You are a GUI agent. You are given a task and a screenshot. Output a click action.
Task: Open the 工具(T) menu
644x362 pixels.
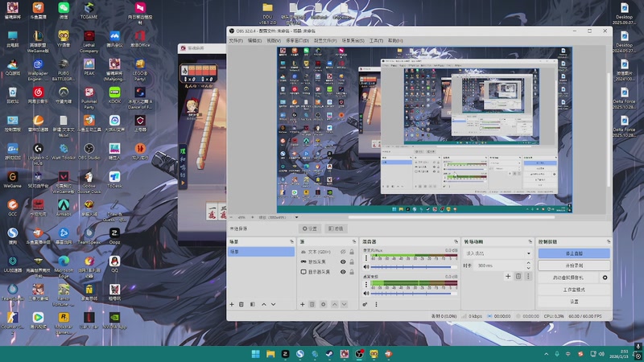coord(376,40)
